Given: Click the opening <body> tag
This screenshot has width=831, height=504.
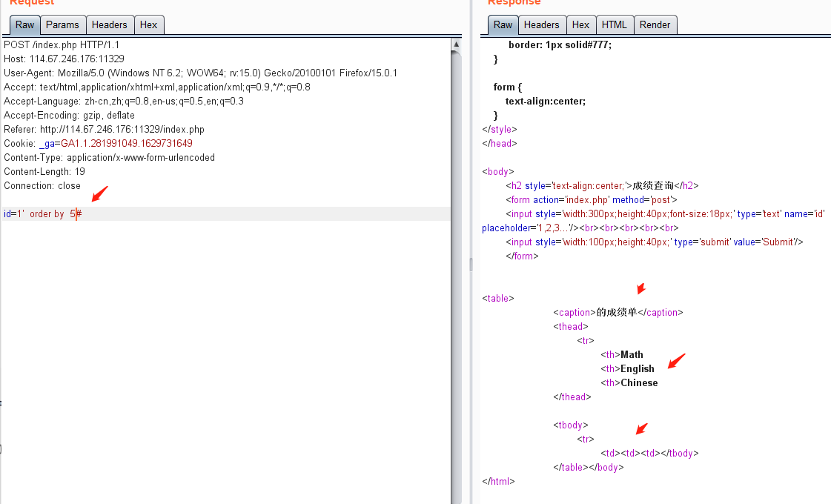Looking at the screenshot, I should pos(498,172).
